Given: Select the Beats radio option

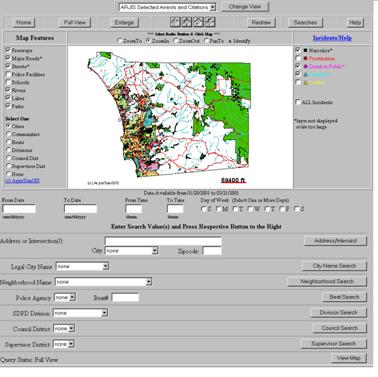Looking at the screenshot, I should 8,142.
